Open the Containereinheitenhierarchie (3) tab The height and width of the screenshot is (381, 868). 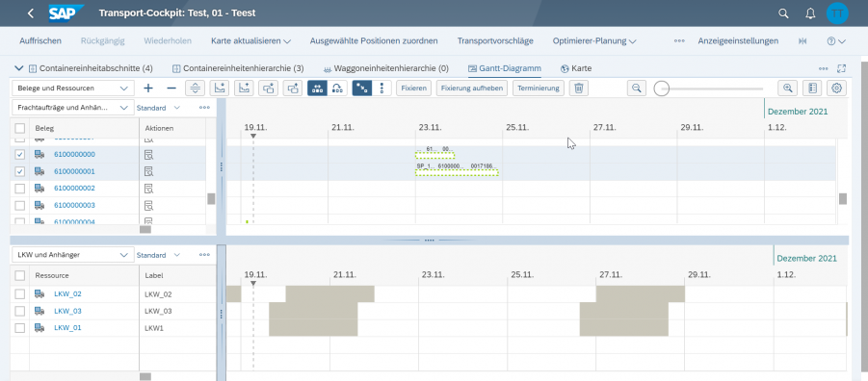[x=238, y=68]
